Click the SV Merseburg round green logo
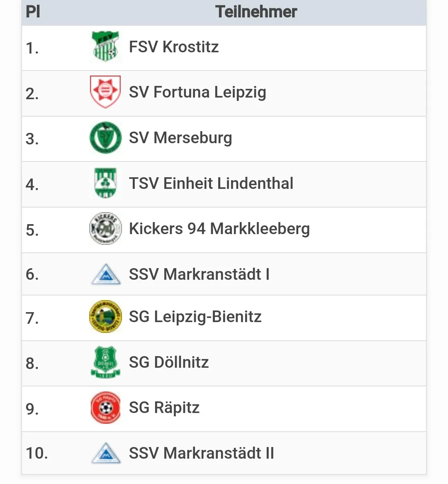The image size is (448, 484). tap(105, 137)
